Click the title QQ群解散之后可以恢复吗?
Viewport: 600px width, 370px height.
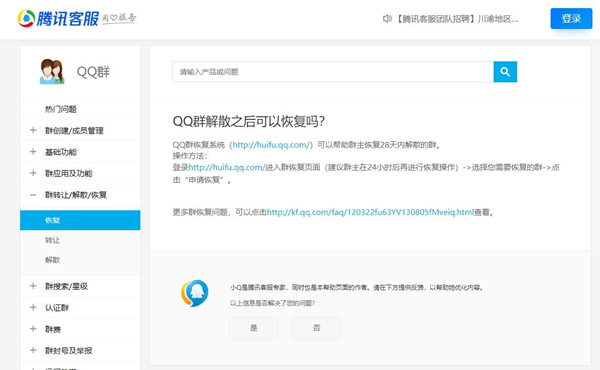(249, 121)
